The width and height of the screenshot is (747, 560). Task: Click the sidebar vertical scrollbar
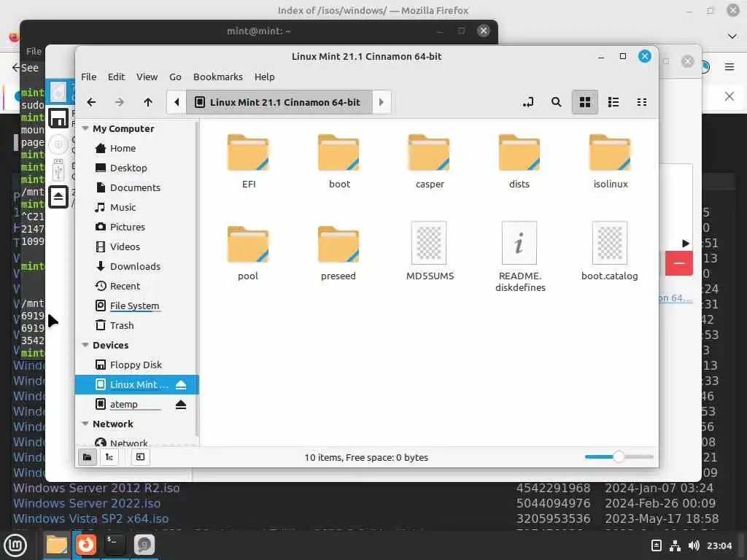pos(197,279)
